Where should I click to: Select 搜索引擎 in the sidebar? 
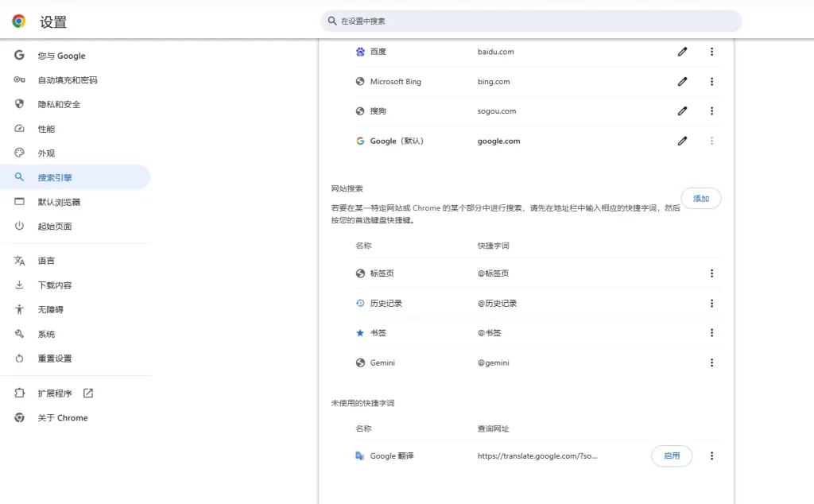coord(76,177)
